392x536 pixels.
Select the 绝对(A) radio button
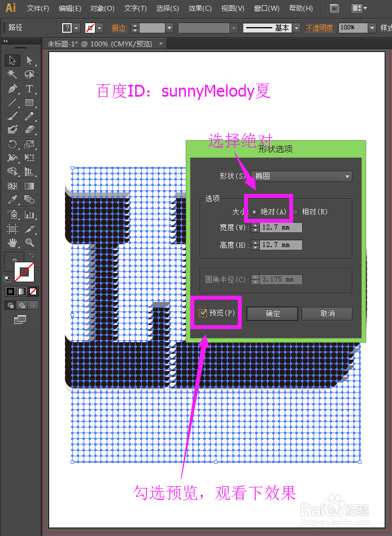254,212
